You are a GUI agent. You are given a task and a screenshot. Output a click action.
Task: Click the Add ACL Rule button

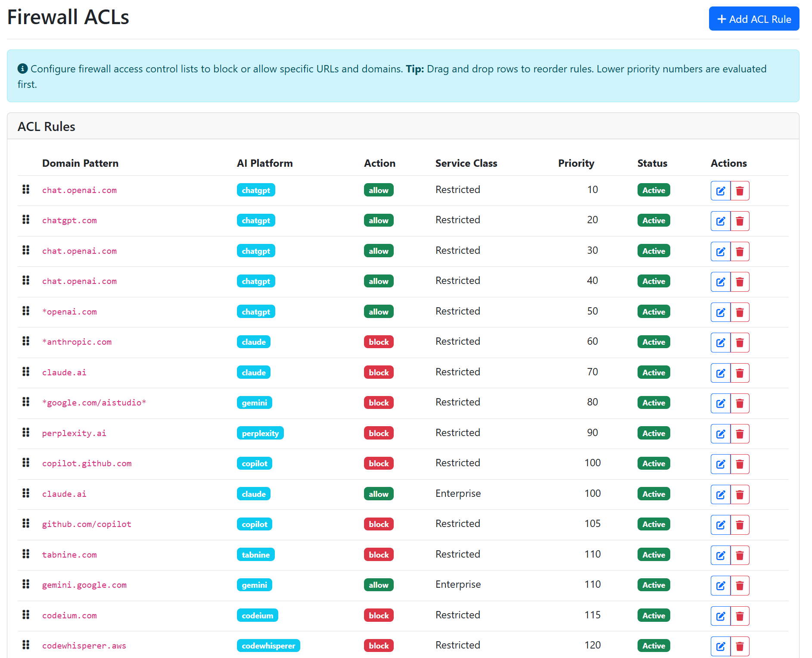tap(753, 19)
